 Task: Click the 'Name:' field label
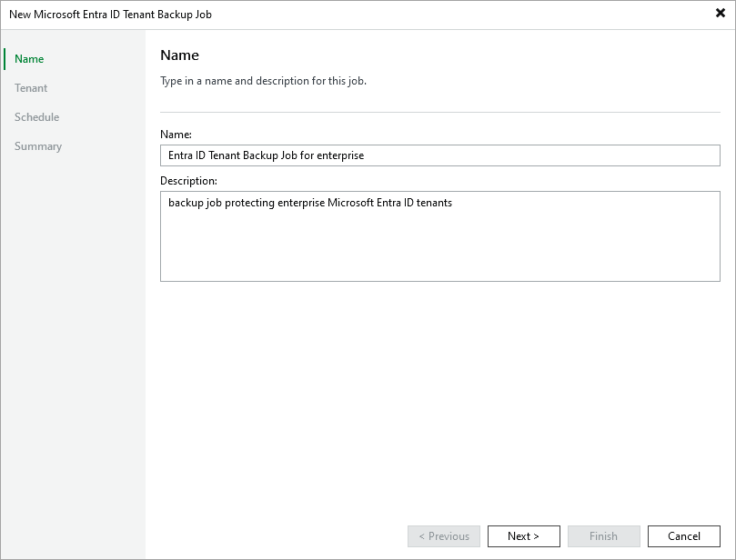click(176, 135)
